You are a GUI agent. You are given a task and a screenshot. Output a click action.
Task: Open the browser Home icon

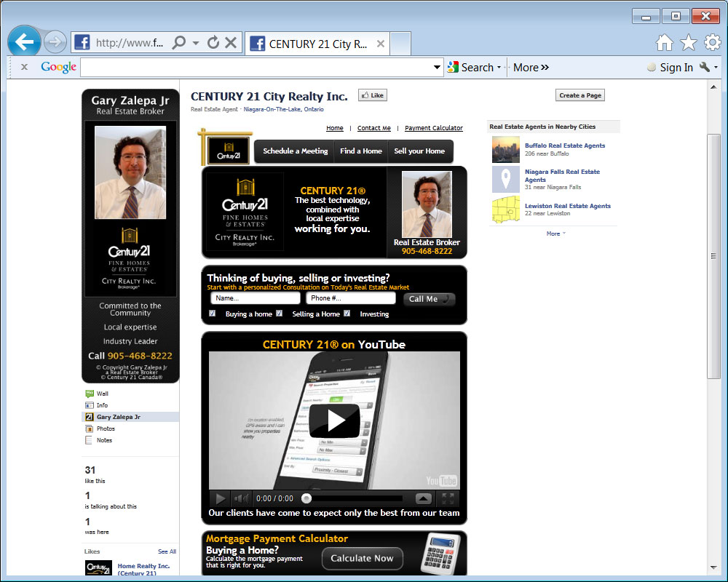665,43
